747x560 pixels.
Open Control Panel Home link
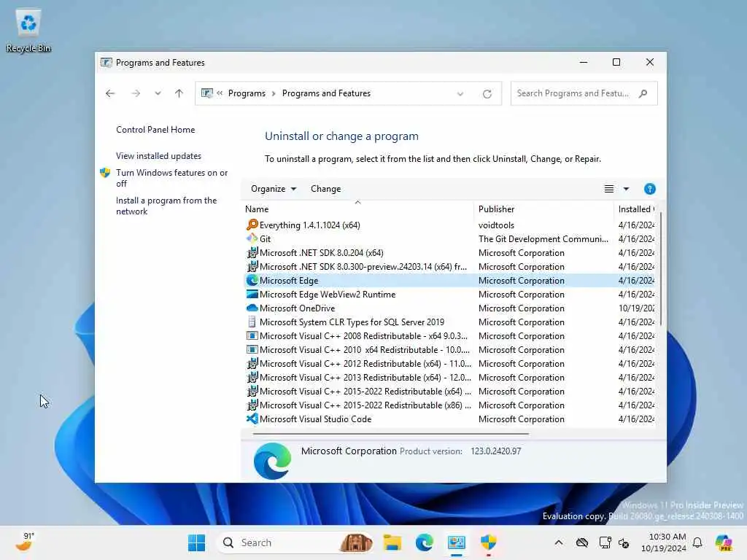tap(155, 130)
